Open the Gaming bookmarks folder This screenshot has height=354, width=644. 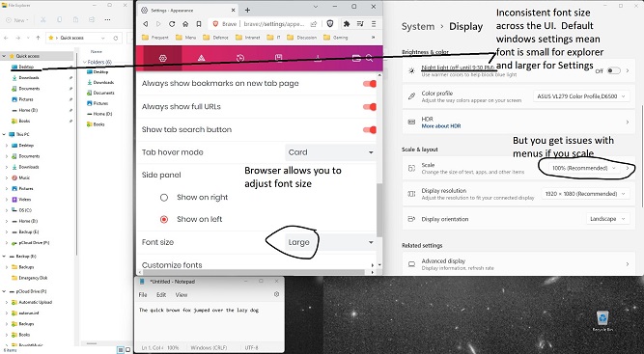(x=336, y=38)
